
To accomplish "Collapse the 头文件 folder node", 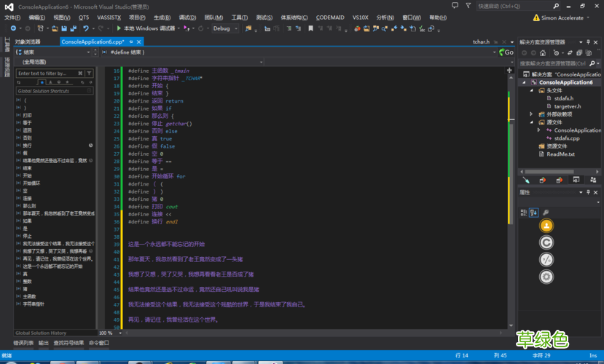I will coord(532,90).
